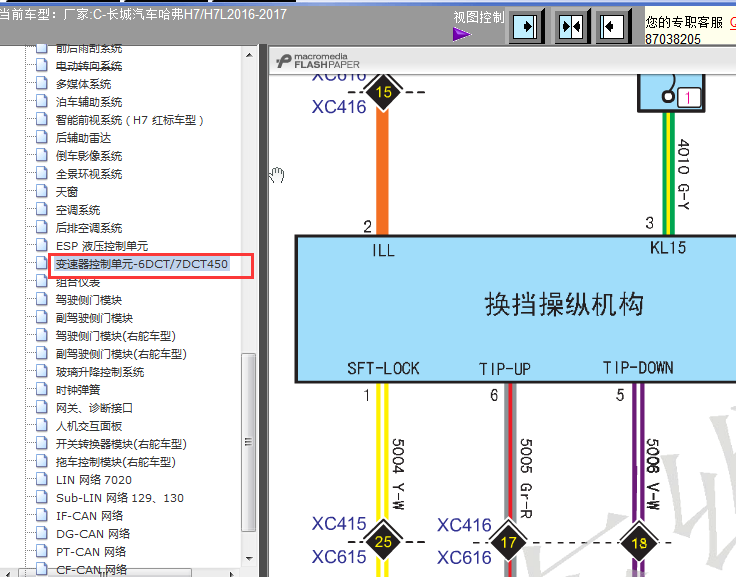Select 网关、诊断接口 entry
Image resolution: width=736 pixels, height=577 pixels.
coord(94,408)
